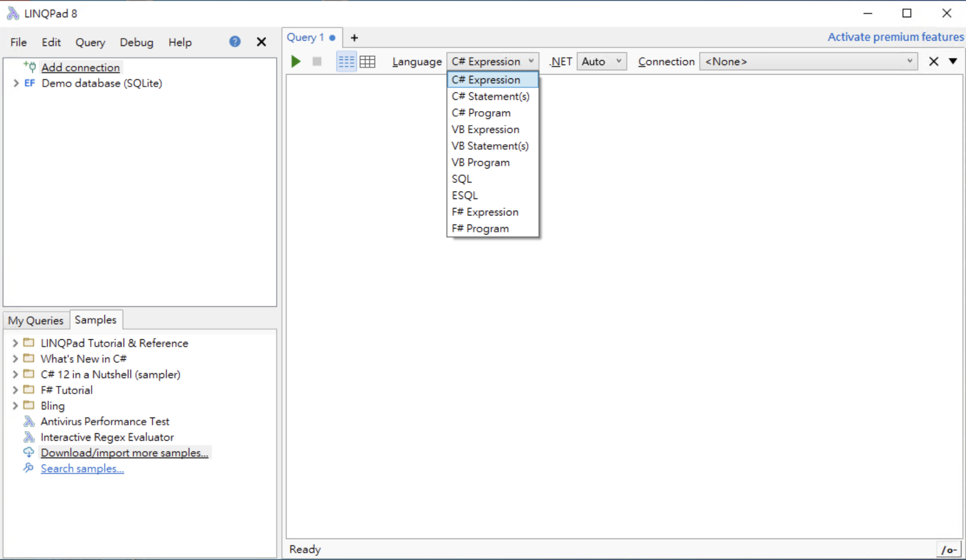966x560 pixels.
Task: Add new query tab with plus icon
Action: pos(354,38)
